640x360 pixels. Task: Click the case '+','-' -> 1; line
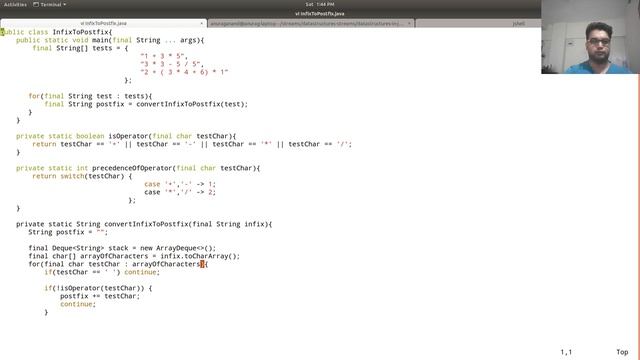click(x=180, y=184)
